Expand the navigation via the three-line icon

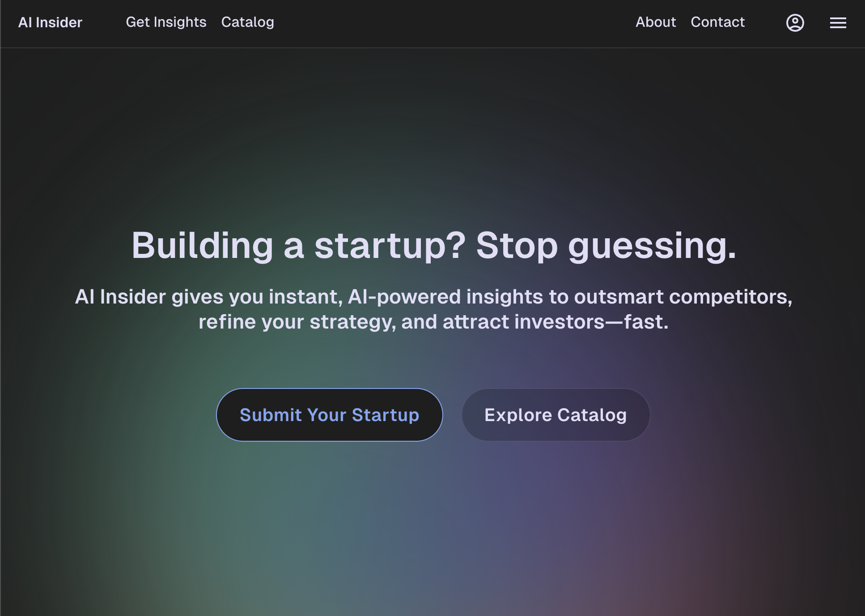pyautogui.click(x=838, y=23)
